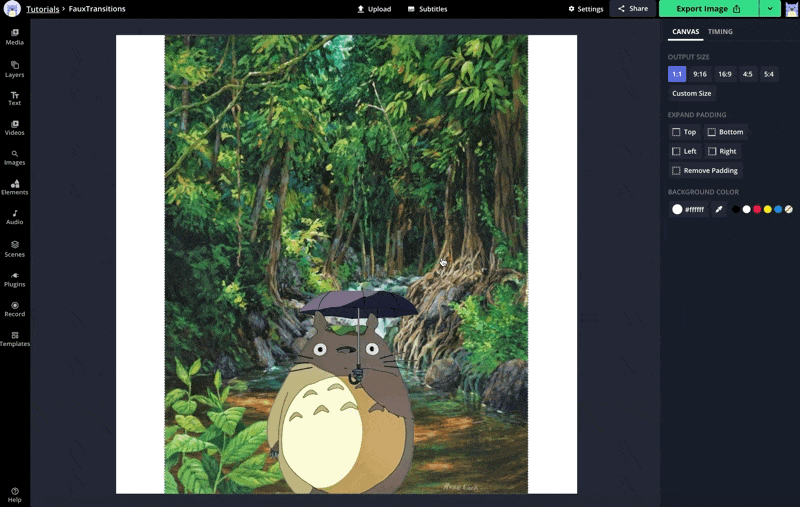
Task: Open the Layers panel
Action: pyautogui.click(x=15, y=68)
